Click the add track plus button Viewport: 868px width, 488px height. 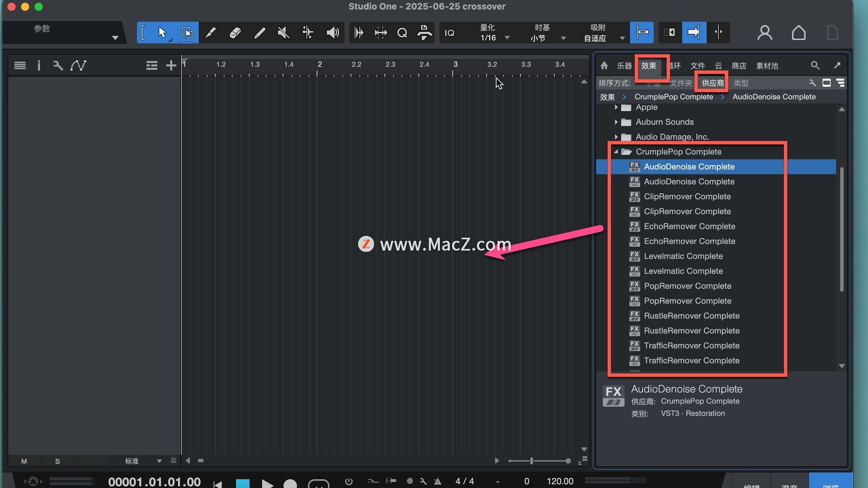171,66
